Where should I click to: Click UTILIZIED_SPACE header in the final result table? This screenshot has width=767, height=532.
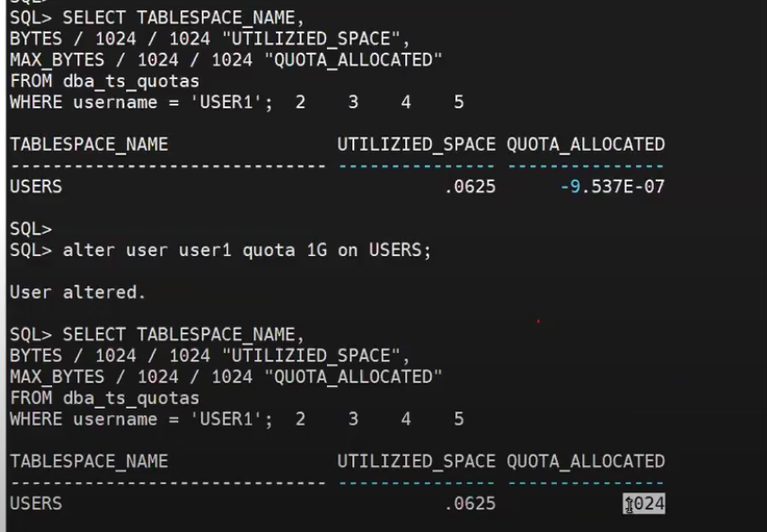(x=416, y=461)
